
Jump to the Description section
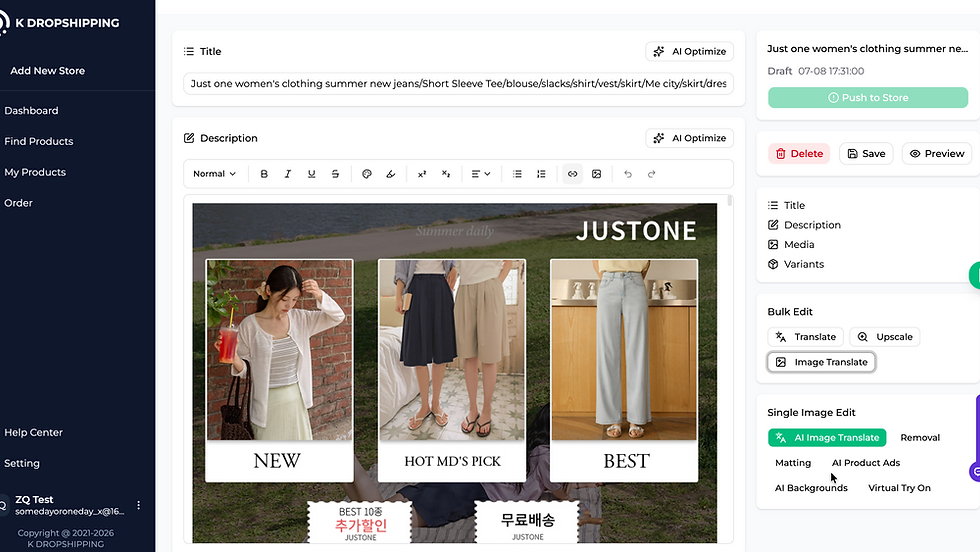[804, 225]
